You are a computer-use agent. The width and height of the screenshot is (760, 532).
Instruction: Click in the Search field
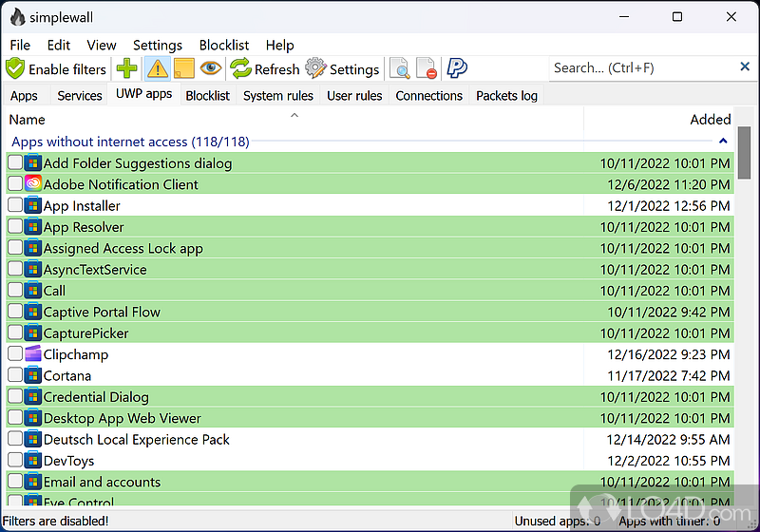point(642,67)
